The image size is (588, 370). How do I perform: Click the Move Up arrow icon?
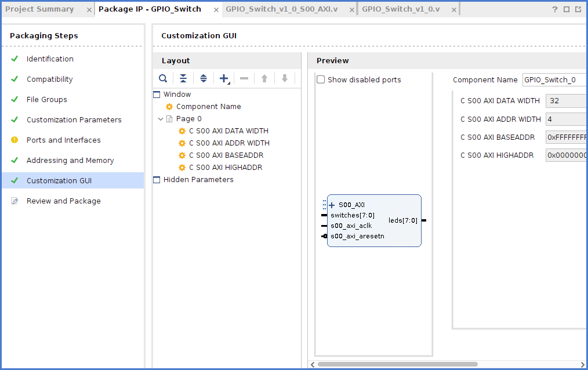point(264,78)
